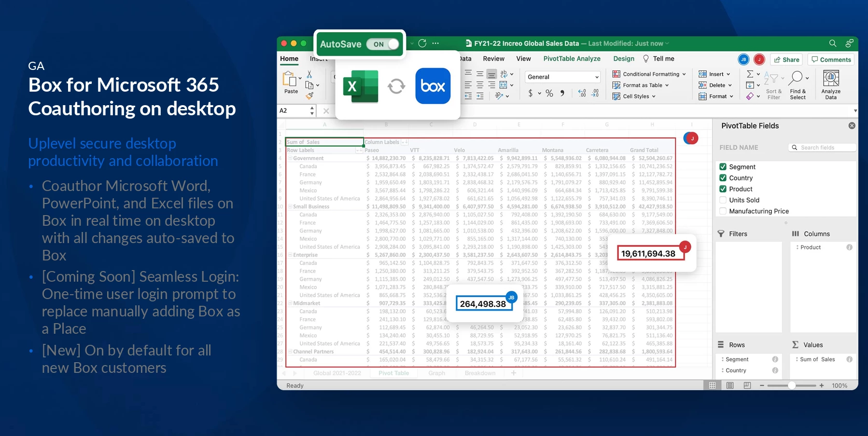Open the three-dots more menu in title bar

click(x=435, y=43)
